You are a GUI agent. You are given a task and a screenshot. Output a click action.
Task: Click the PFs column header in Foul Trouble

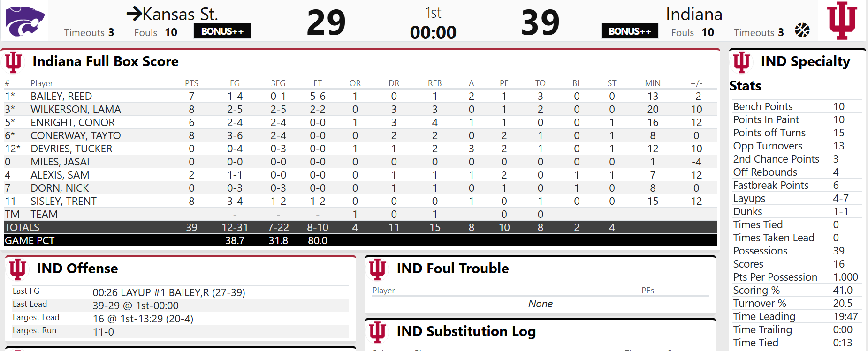(647, 291)
